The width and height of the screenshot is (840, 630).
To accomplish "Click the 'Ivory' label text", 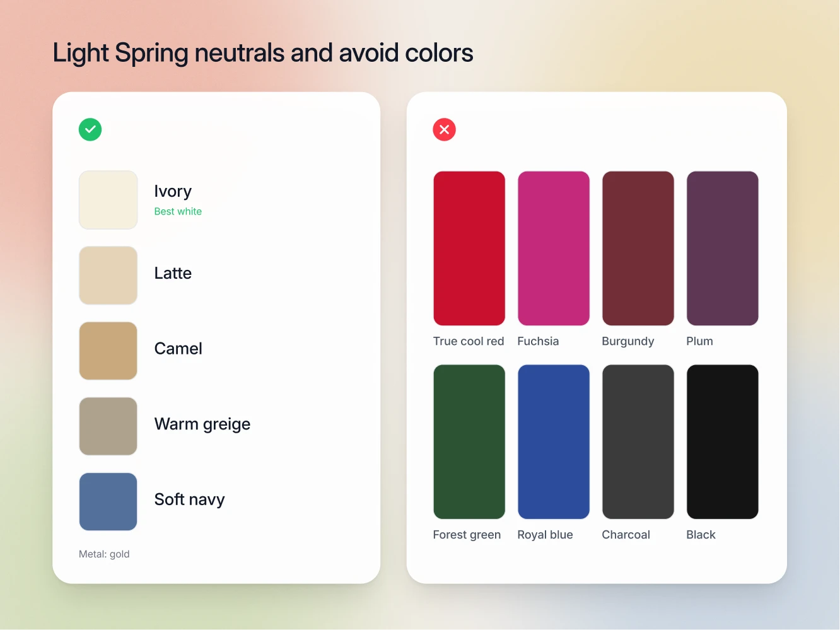I will [173, 191].
